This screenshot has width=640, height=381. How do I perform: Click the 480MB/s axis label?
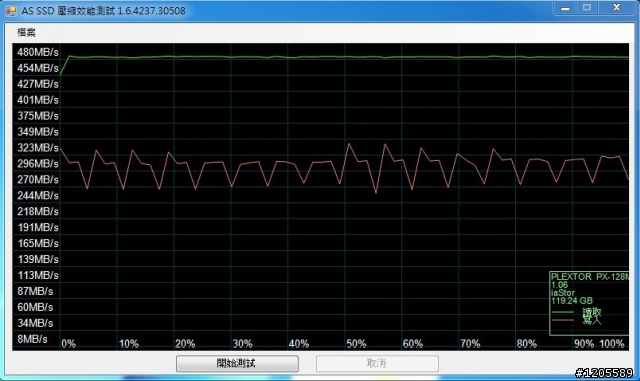(x=38, y=52)
